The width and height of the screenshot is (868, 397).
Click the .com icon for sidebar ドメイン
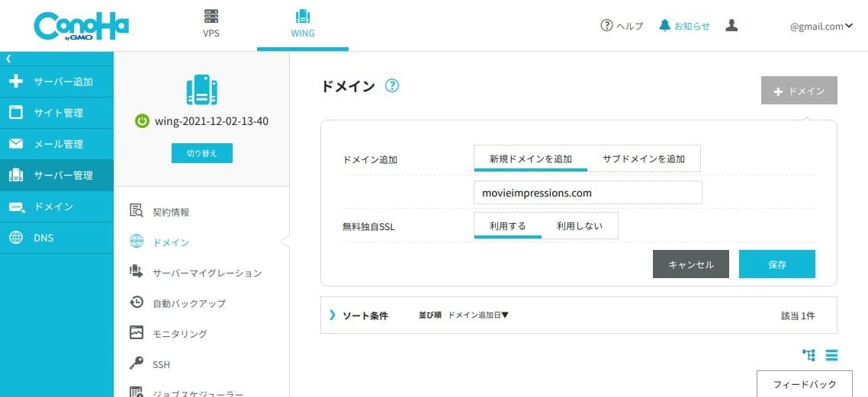[x=16, y=207]
